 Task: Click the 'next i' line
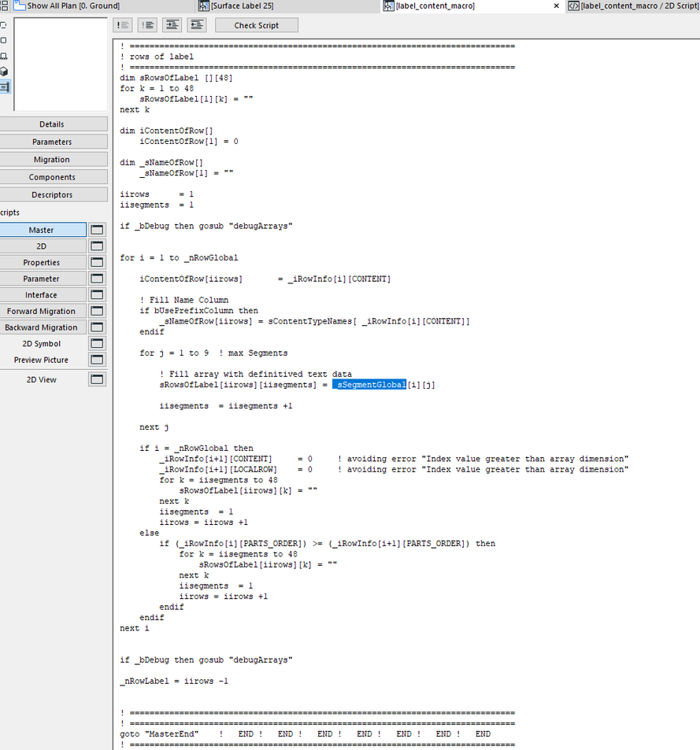pos(135,629)
